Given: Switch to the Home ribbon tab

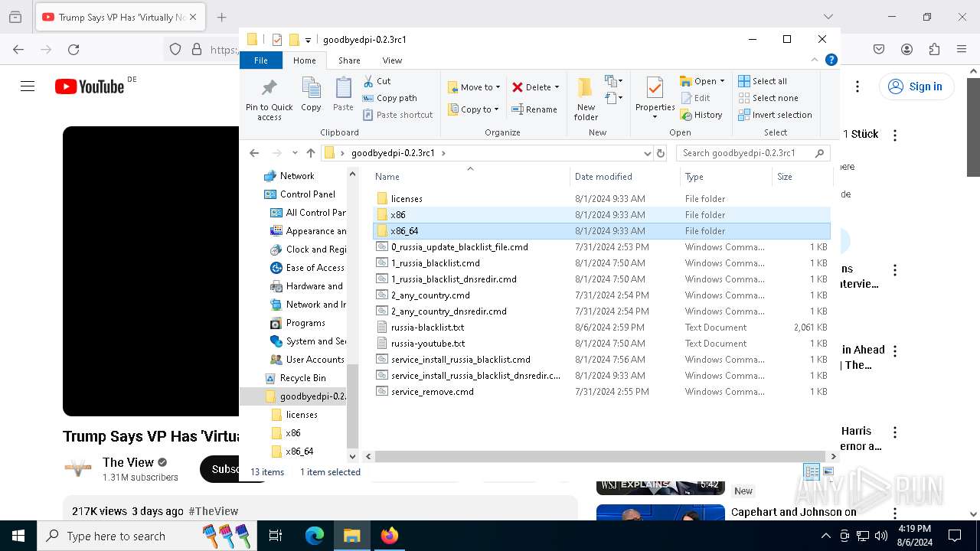Looking at the screenshot, I should click(x=304, y=60).
